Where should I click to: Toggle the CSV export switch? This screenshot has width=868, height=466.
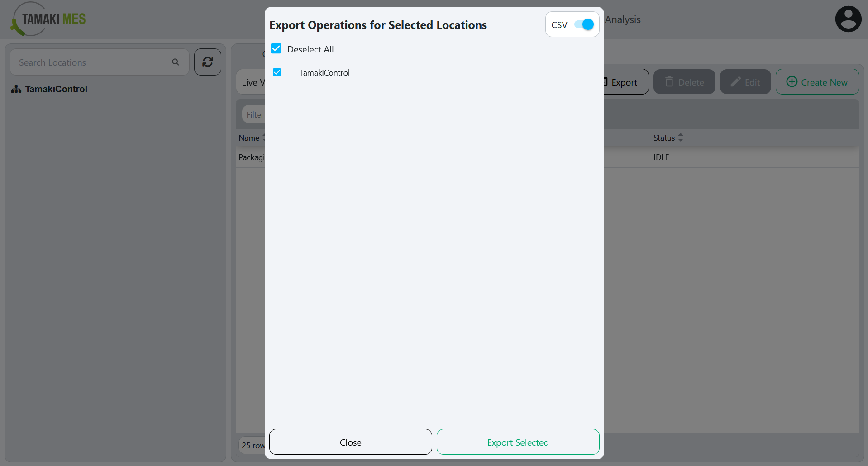(585, 24)
